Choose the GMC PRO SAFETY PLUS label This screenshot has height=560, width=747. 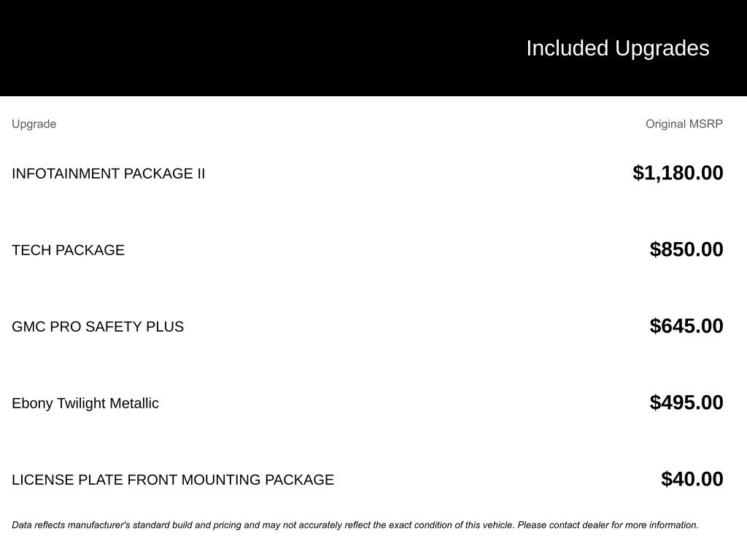click(98, 327)
